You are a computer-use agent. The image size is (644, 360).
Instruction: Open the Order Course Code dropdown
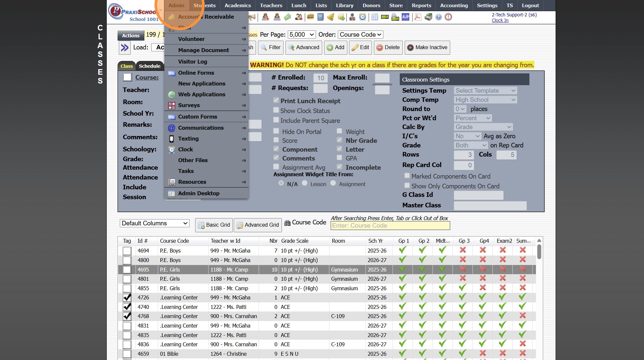tap(360, 34)
